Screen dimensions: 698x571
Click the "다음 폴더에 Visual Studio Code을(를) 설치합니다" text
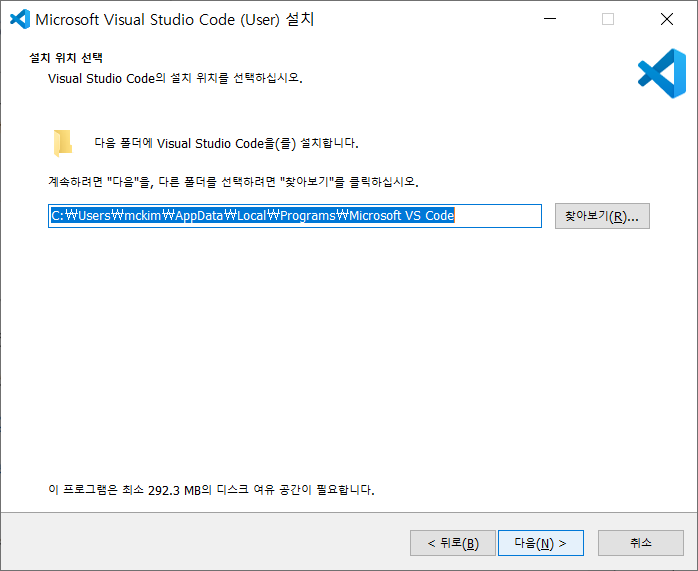(227, 143)
